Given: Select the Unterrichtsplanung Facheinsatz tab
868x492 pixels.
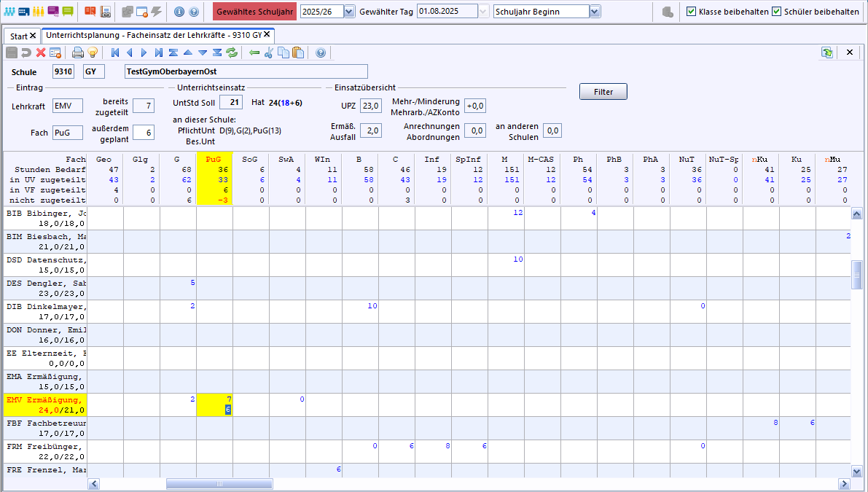Looking at the screenshot, I should (153, 35).
